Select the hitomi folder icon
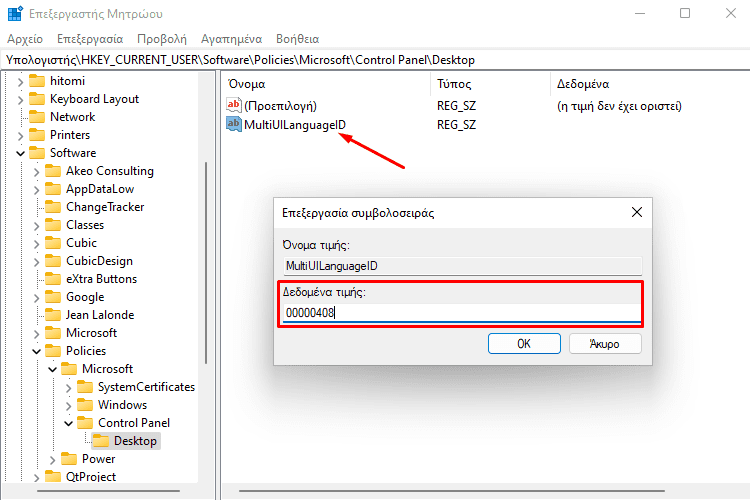The height and width of the screenshot is (500, 750). (37, 81)
